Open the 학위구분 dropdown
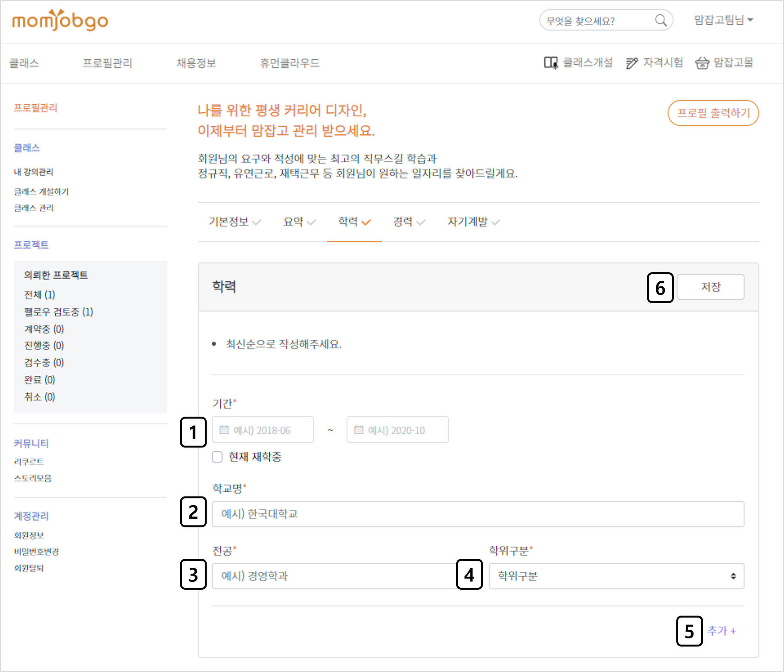This screenshot has width=784, height=672. 616,576
